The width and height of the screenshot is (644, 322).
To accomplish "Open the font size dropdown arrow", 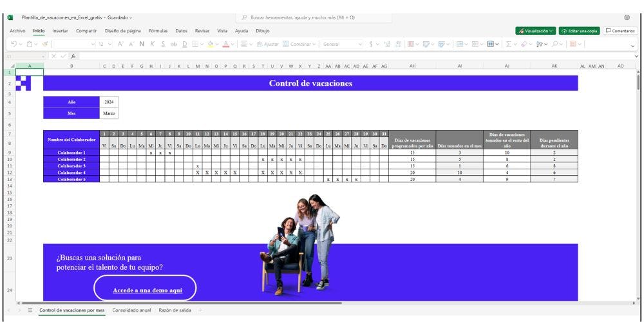I will [109, 44].
